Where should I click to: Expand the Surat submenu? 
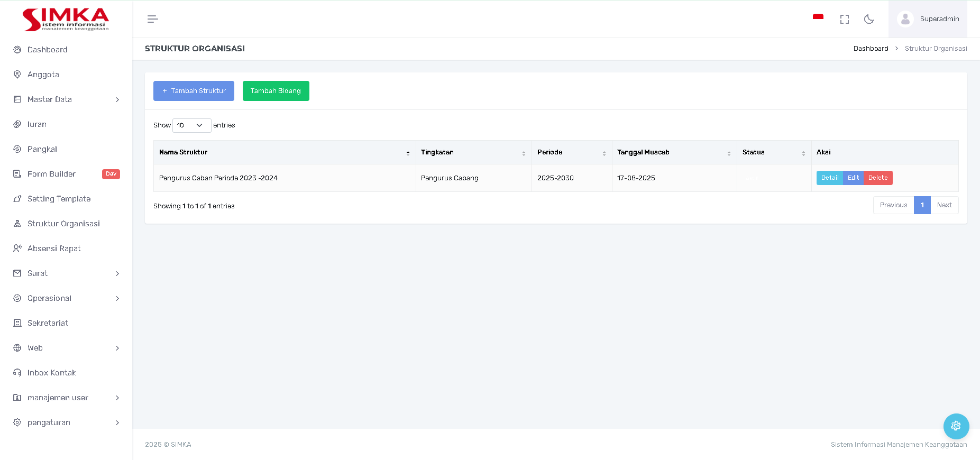[x=66, y=273]
